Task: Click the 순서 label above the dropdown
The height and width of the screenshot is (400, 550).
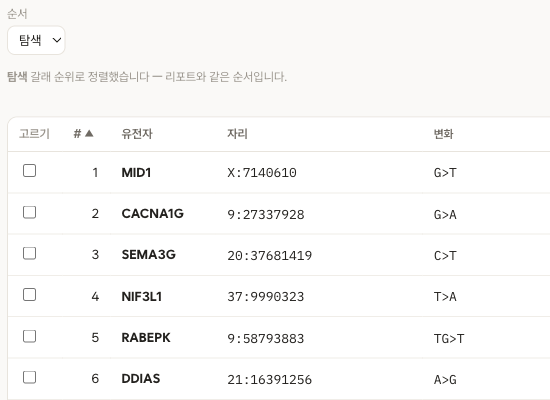Action: [x=17, y=14]
